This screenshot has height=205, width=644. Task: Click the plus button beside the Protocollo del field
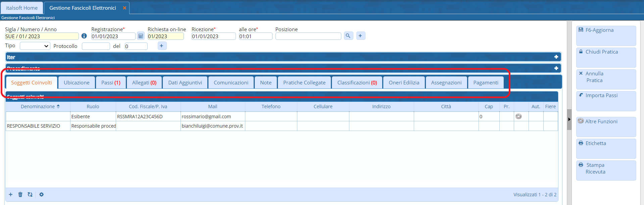pos(161,46)
